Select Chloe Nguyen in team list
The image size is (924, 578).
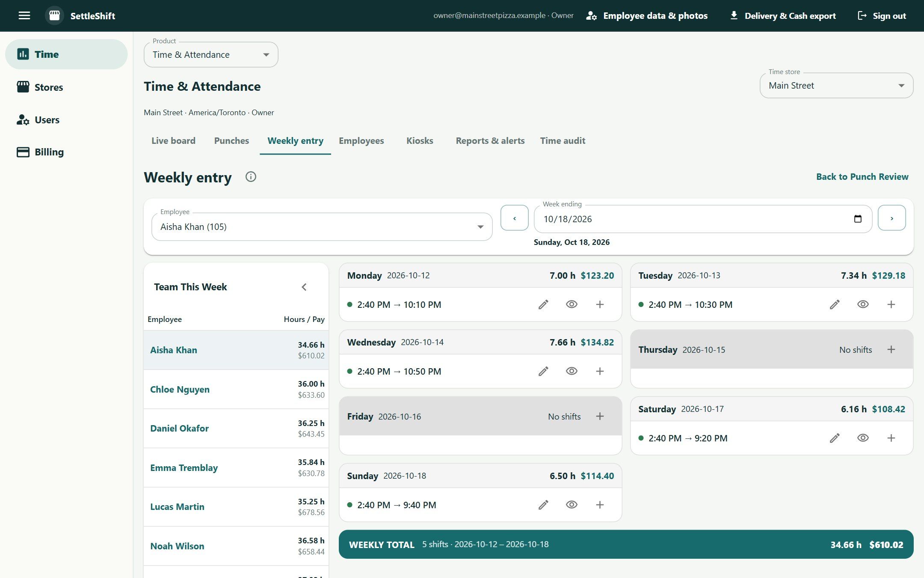pyautogui.click(x=236, y=389)
